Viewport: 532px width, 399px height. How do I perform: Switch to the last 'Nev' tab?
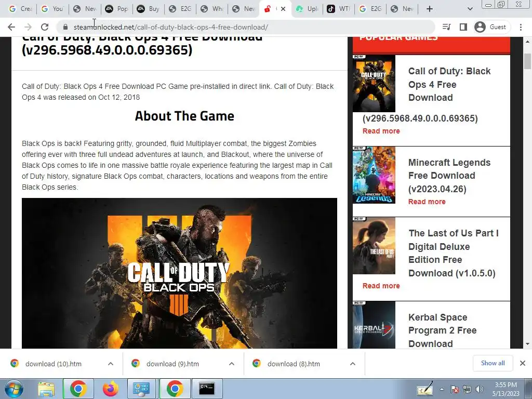(403, 9)
